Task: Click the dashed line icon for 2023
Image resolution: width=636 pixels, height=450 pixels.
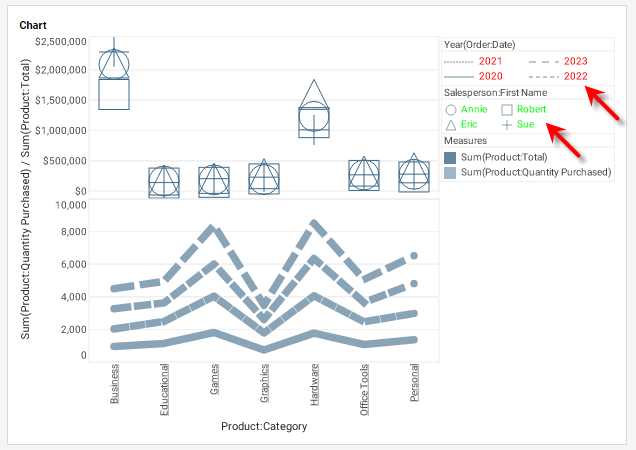Action: point(542,62)
